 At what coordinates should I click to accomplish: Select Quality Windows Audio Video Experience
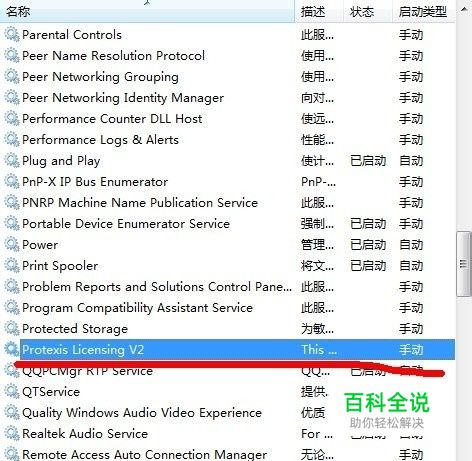(x=227, y=413)
